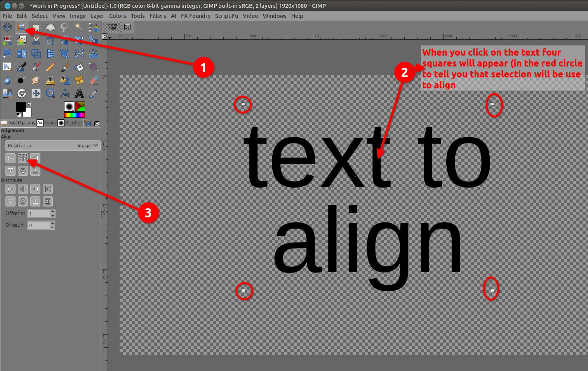Align left edge of target
588x371 pixels.
(x=10, y=158)
